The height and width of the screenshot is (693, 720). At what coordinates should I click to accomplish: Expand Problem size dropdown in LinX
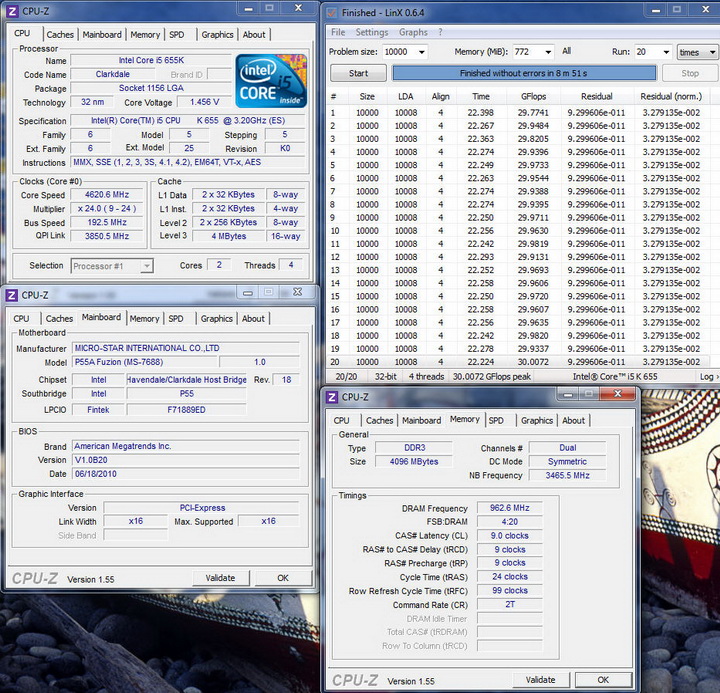click(x=422, y=52)
